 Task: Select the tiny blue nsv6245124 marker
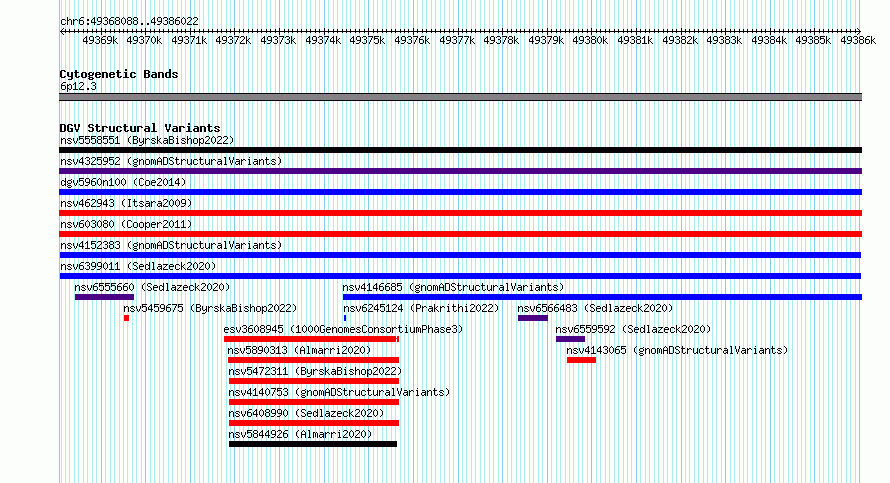pos(345,318)
